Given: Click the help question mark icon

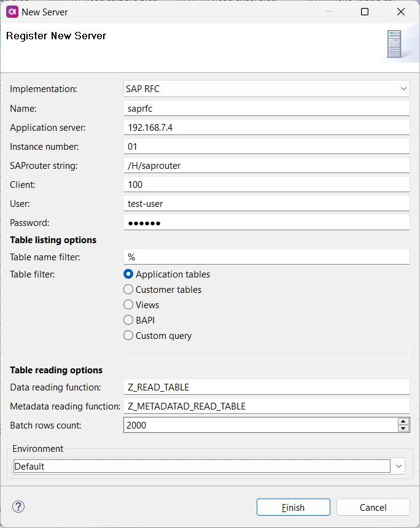Looking at the screenshot, I should [18, 507].
